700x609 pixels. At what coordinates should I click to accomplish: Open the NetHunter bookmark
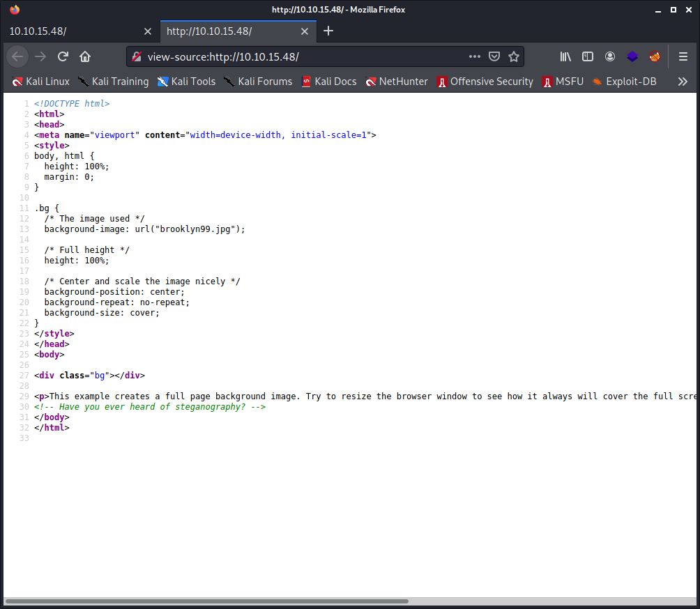coord(397,82)
